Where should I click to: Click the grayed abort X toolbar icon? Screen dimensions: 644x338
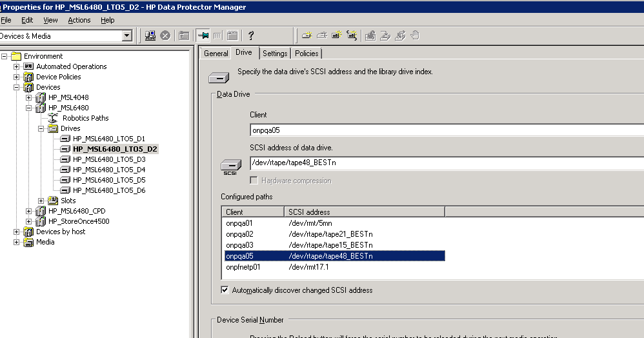(165, 35)
